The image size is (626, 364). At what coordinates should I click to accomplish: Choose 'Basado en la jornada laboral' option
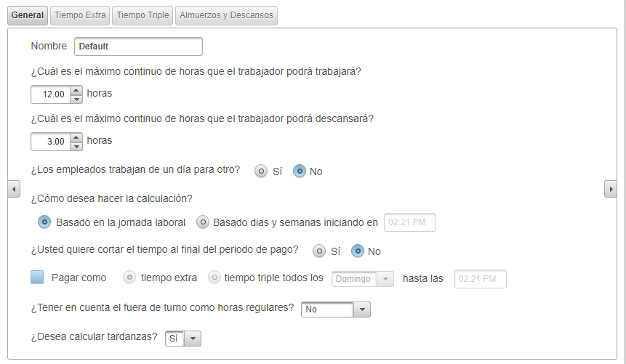click(x=44, y=222)
